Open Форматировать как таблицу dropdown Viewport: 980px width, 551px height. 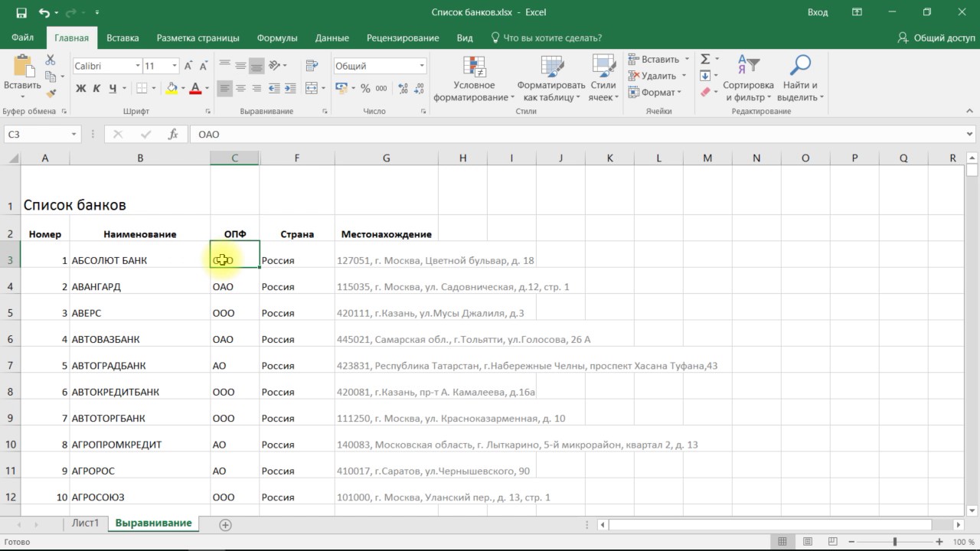click(550, 79)
